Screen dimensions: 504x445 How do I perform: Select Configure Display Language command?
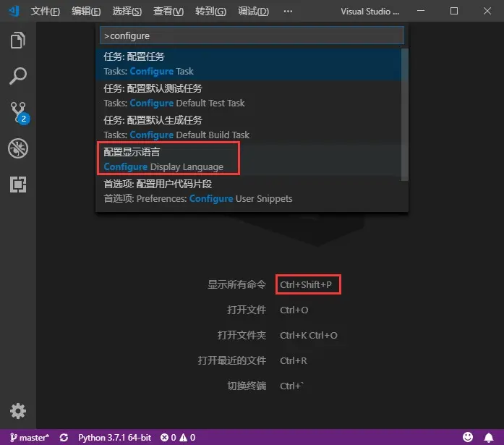248,160
